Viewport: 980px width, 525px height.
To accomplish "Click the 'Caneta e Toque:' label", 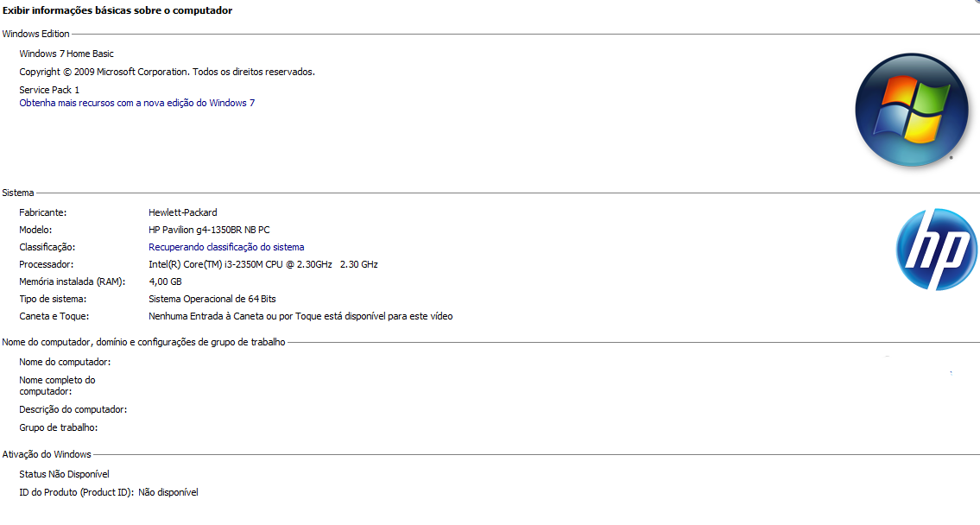I will 54,316.
